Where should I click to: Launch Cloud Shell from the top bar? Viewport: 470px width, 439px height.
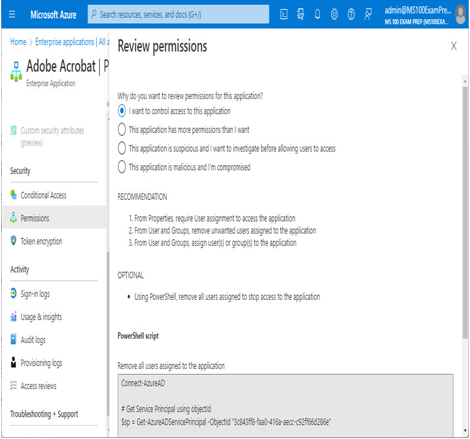[x=284, y=14]
